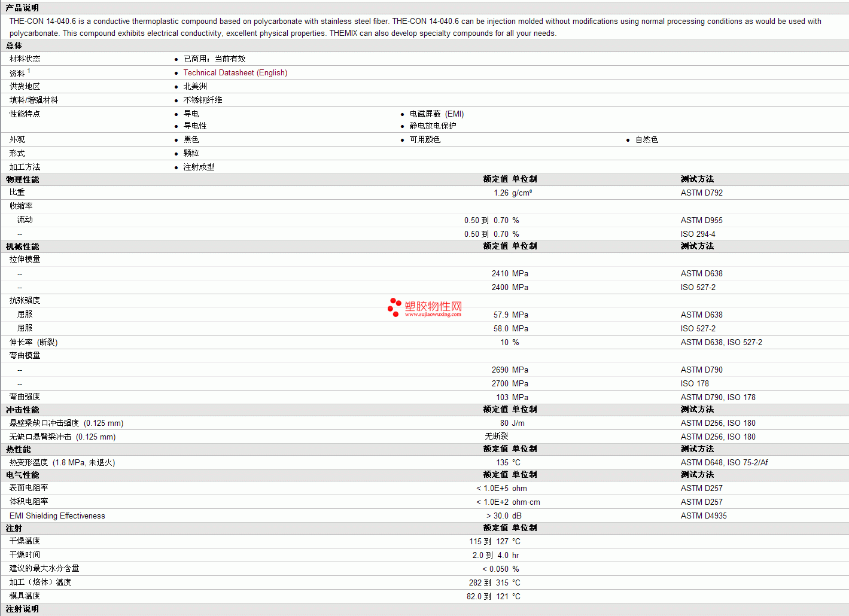Click the 注射说明 section header
This screenshot has height=616, width=849.
(22, 609)
